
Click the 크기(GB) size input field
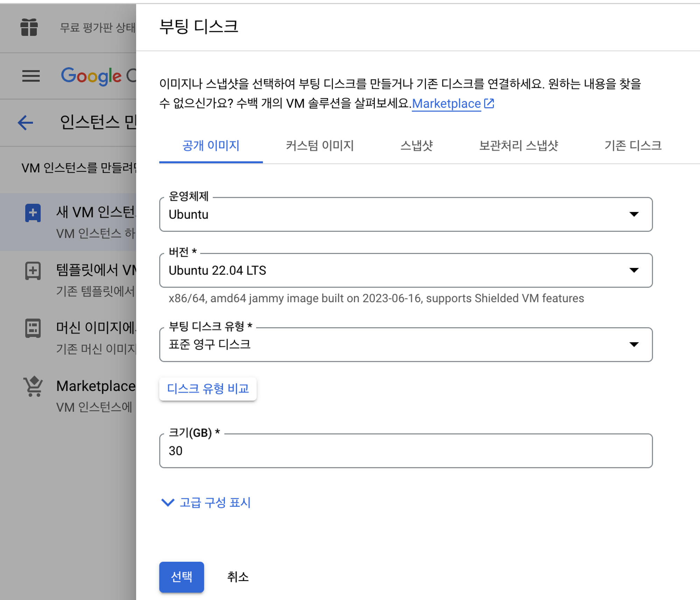pyautogui.click(x=406, y=451)
